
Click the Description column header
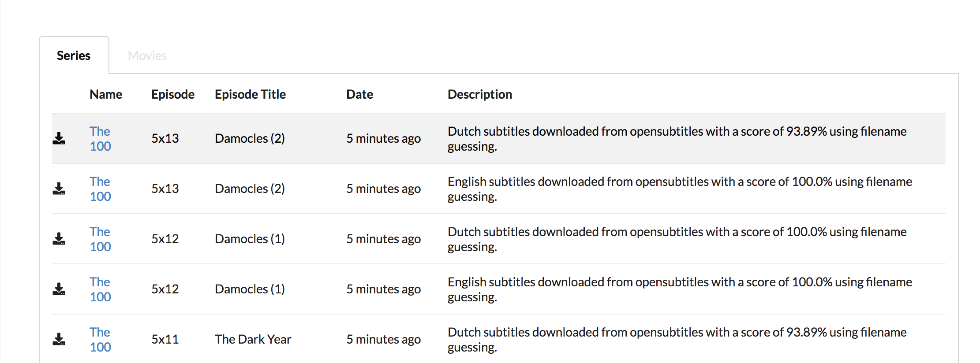pos(479,94)
